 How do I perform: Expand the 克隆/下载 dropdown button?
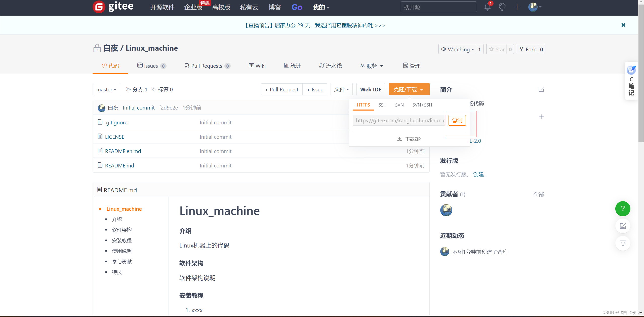[409, 89]
